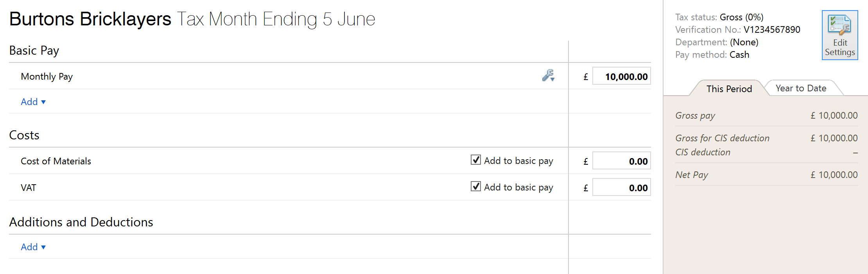Select the This Period tab
This screenshot has width=868, height=274.
pos(730,89)
